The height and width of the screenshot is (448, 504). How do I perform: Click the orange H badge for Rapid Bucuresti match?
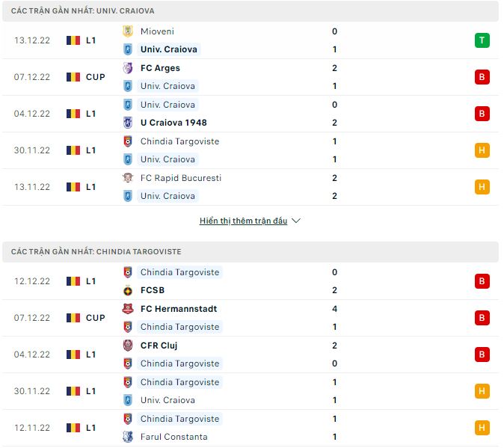[x=482, y=187]
